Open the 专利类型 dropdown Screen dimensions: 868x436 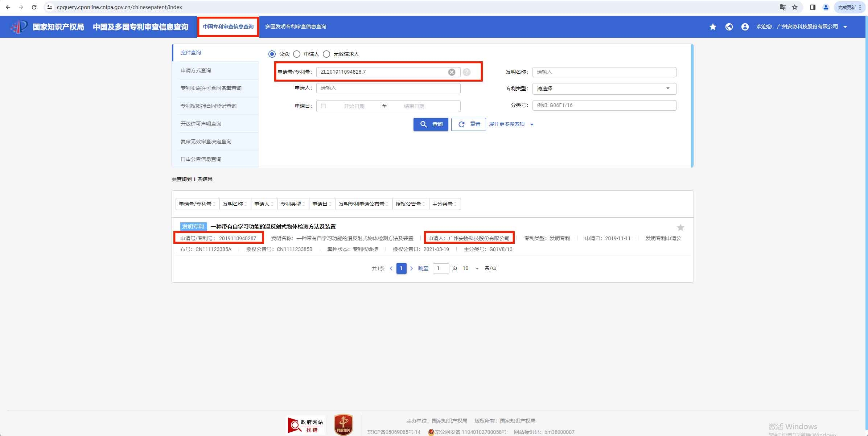[x=604, y=89]
